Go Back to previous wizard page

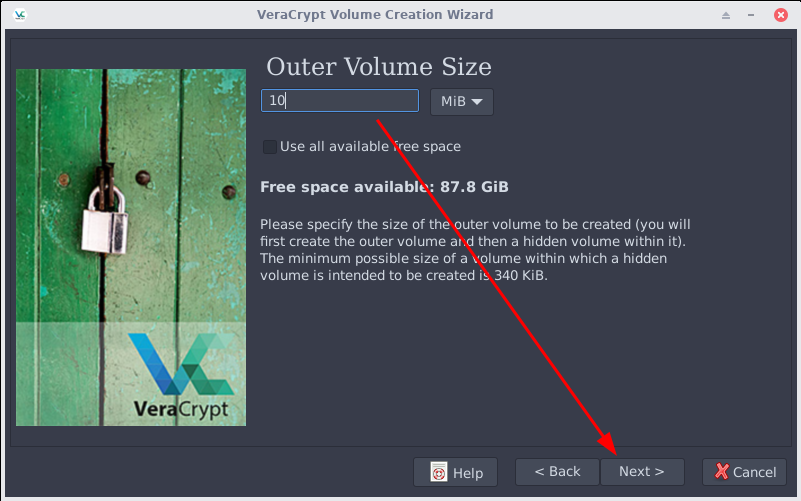click(x=557, y=471)
